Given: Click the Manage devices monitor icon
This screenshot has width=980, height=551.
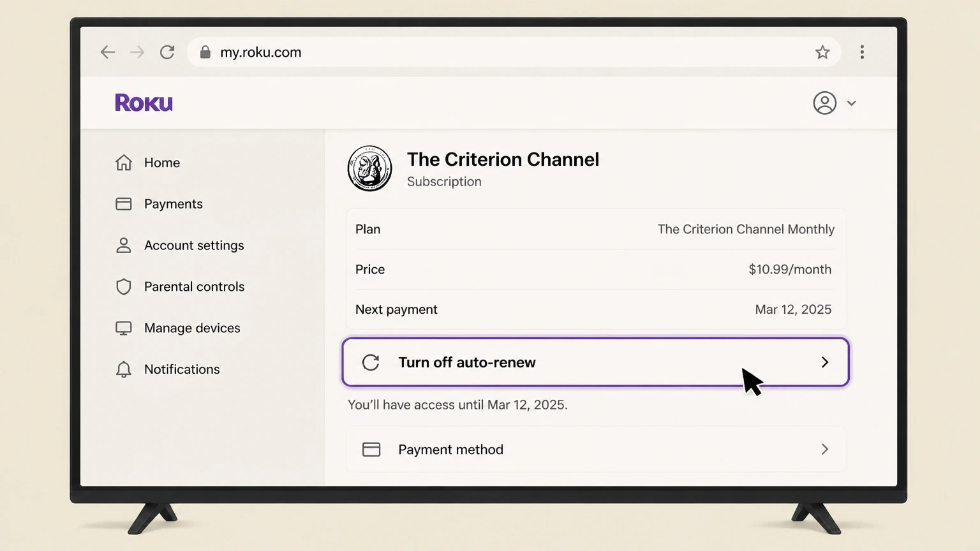Looking at the screenshot, I should [x=124, y=328].
